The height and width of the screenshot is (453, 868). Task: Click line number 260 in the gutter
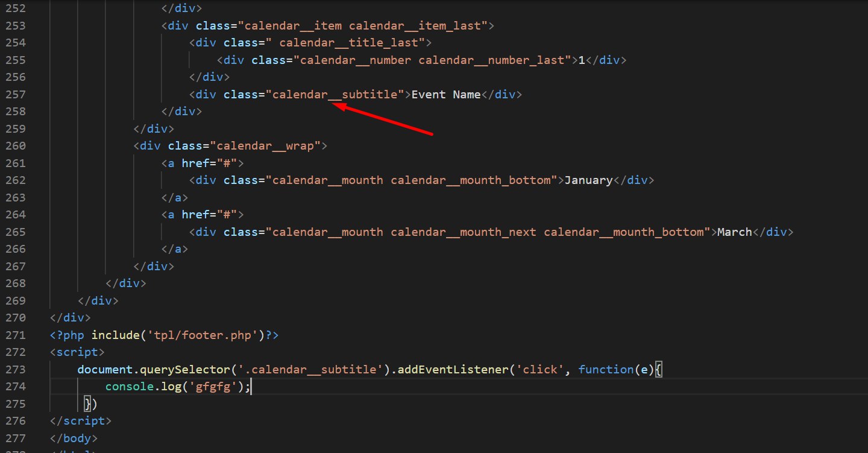[x=16, y=146]
